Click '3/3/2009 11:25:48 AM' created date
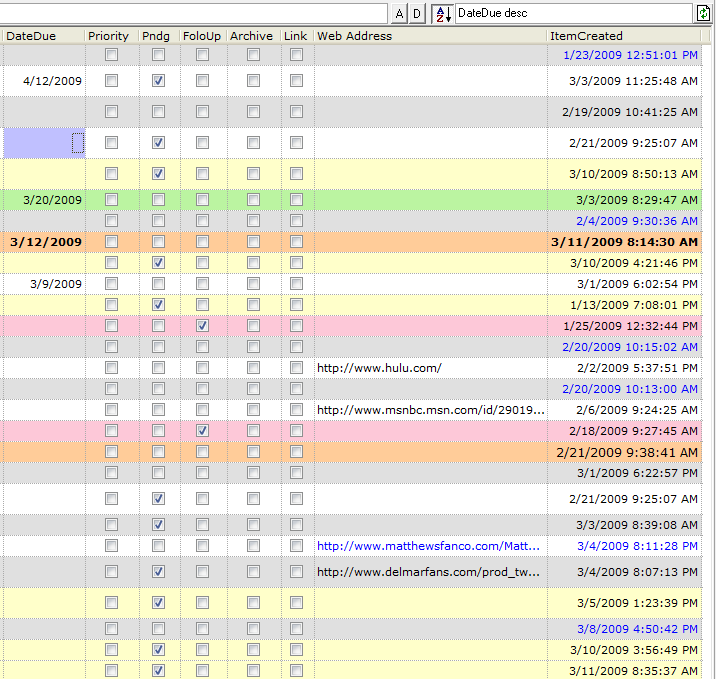 point(633,81)
